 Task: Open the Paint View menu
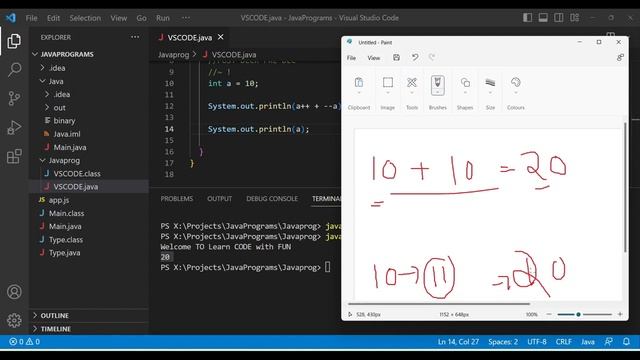pyautogui.click(x=373, y=58)
